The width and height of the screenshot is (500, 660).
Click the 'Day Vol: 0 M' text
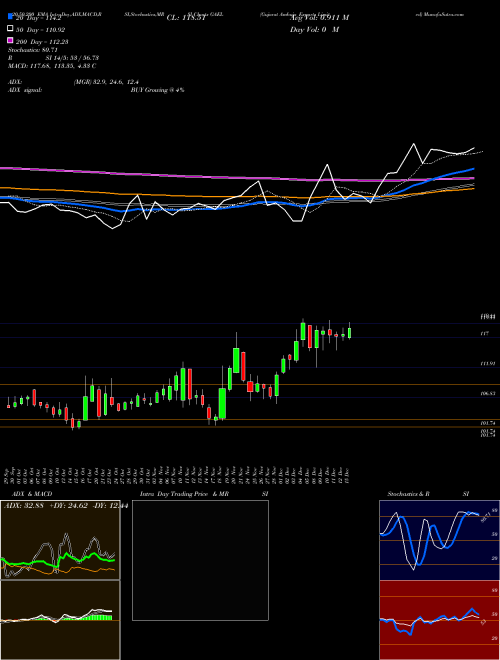[314, 29]
